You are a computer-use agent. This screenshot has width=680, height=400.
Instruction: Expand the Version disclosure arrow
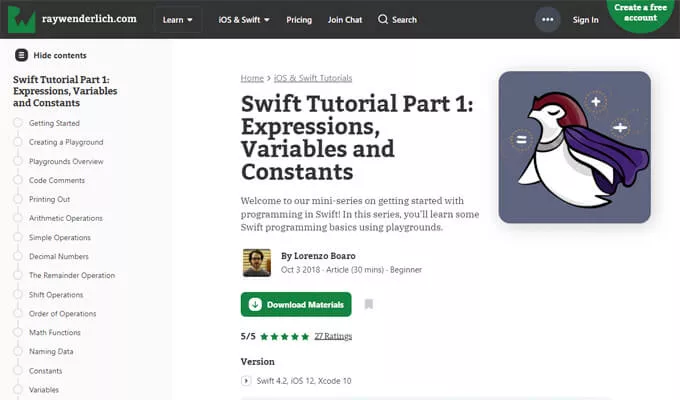(246, 380)
